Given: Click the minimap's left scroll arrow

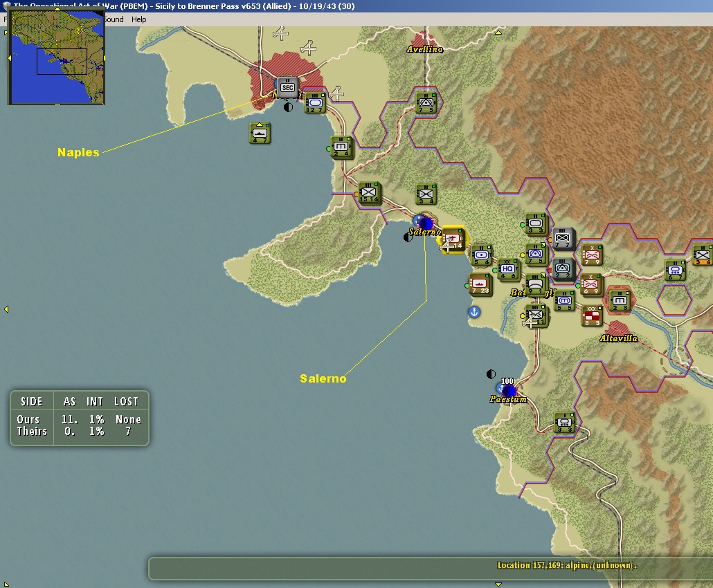Looking at the screenshot, I should click(x=9, y=58).
